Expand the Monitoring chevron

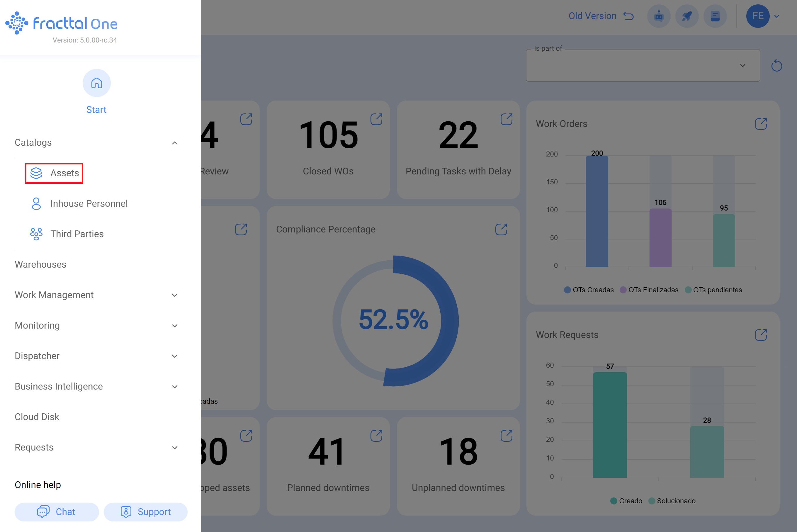pos(175,326)
